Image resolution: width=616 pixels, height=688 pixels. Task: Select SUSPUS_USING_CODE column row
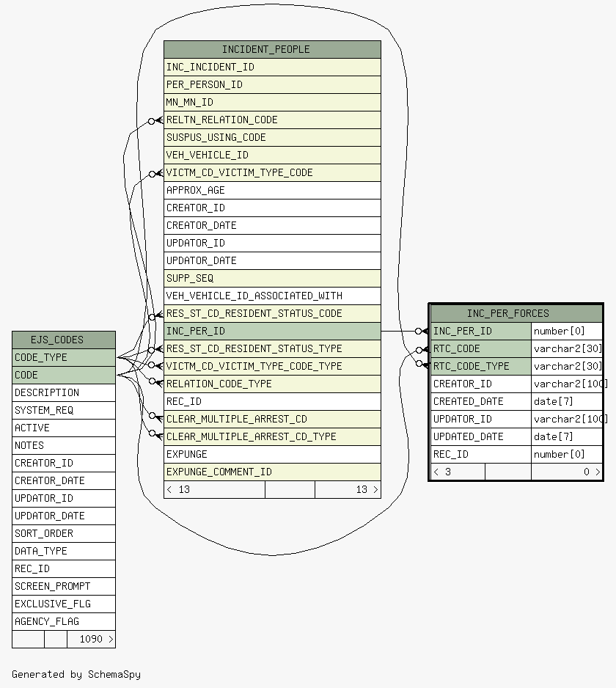point(272,137)
